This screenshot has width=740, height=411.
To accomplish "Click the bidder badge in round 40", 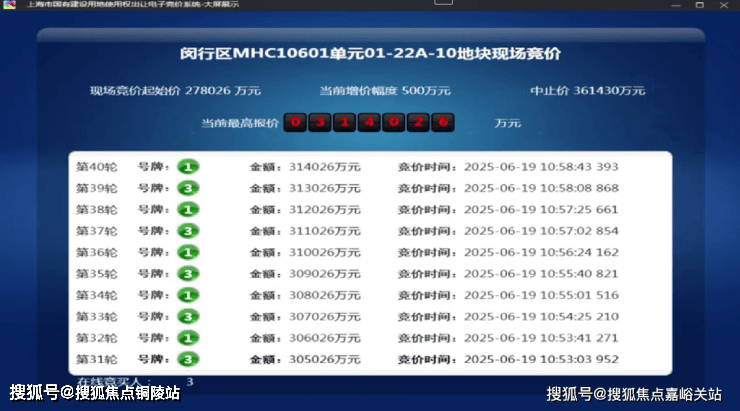I will click(x=188, y=167).
